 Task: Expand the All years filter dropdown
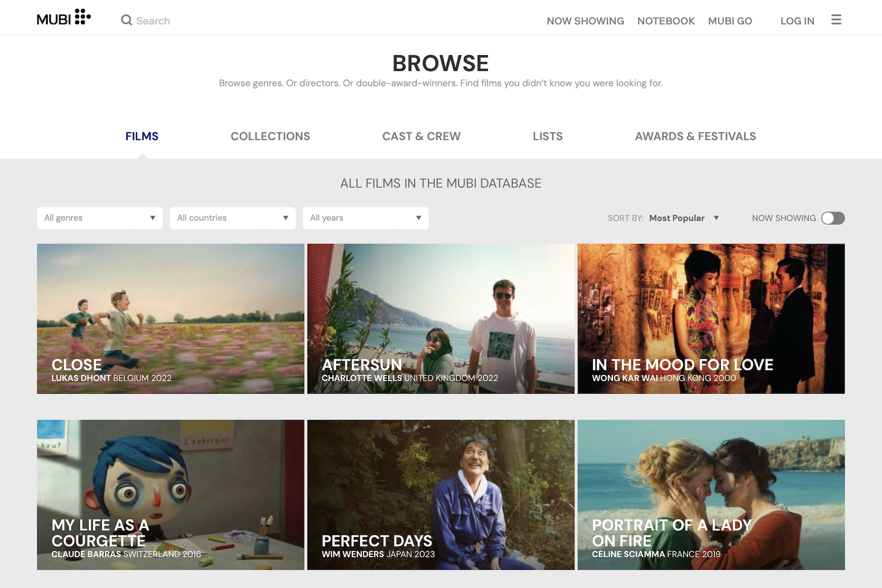click(365, 217)
